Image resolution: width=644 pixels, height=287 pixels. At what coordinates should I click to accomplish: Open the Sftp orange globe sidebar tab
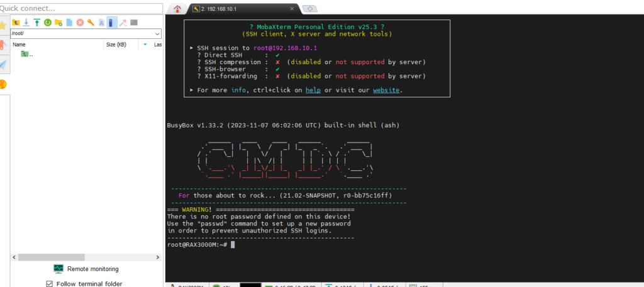pos(4,84)
